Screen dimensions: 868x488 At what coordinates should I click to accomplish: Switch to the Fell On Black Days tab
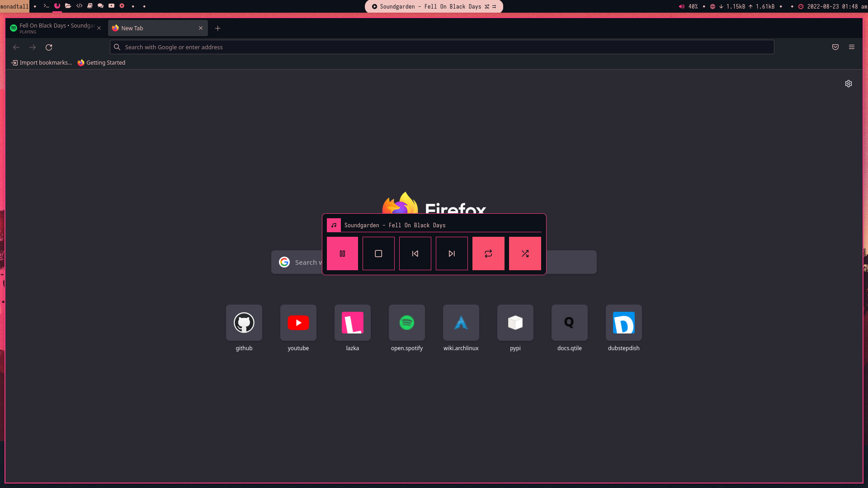pos(57,28)
